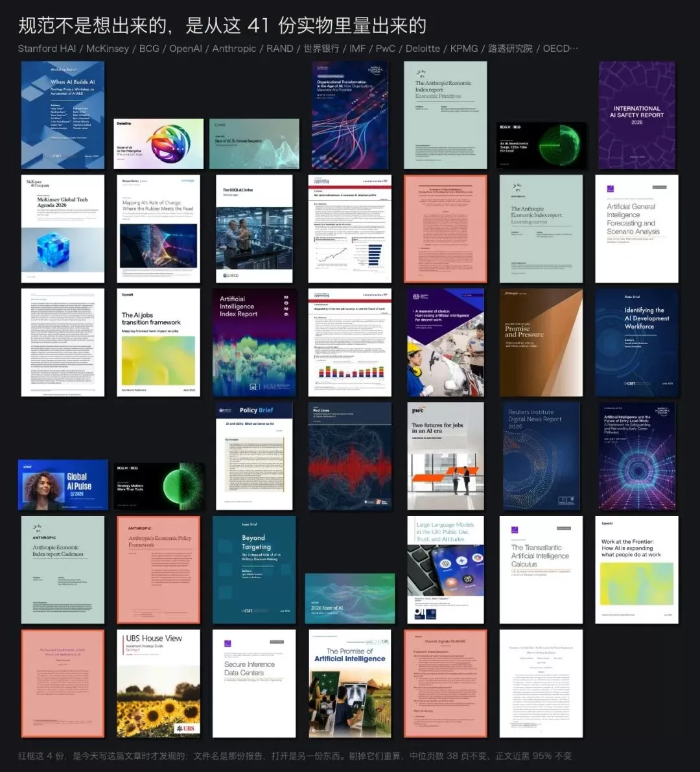Open the Artificial Intelligence Index Report 2026 cover
The image size is (700, 772).
[254, 343]
